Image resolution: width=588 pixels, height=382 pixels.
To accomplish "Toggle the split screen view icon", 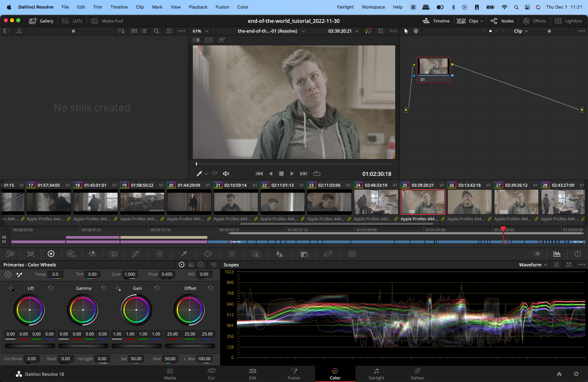I will coord(196,40).
